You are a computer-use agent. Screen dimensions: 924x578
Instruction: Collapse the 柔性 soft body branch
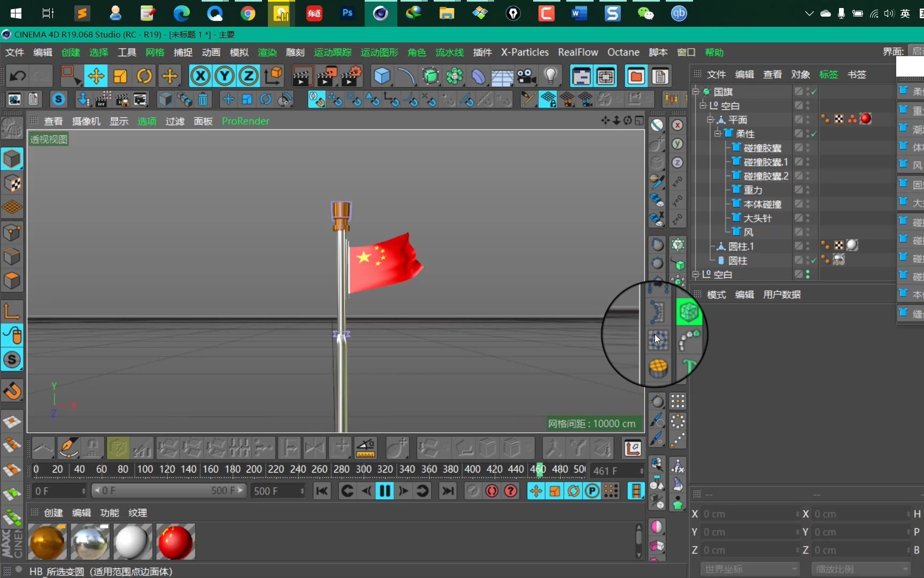717,134
